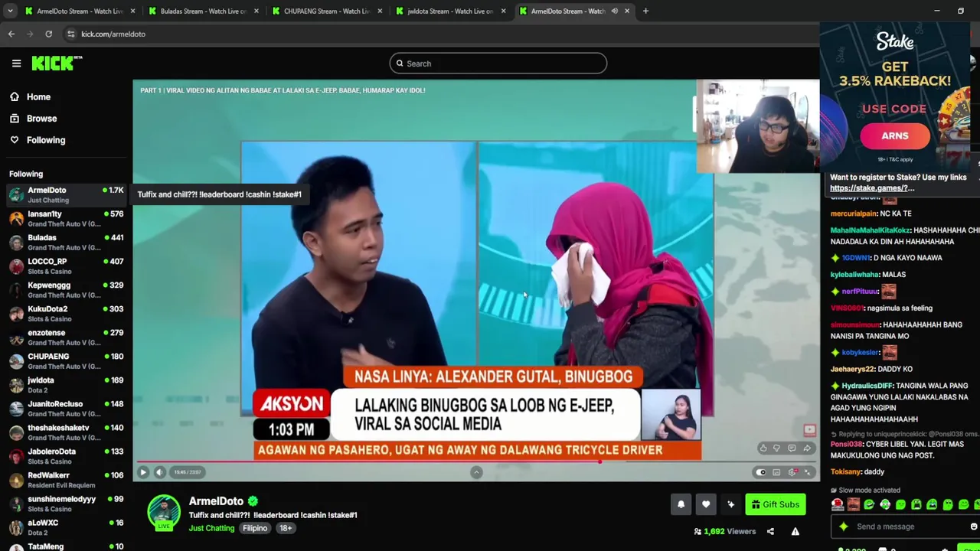980x551 pixels.
Task: Click the stake.games link in chat pin
Action: pyautogui.click(x=872, y=188)
